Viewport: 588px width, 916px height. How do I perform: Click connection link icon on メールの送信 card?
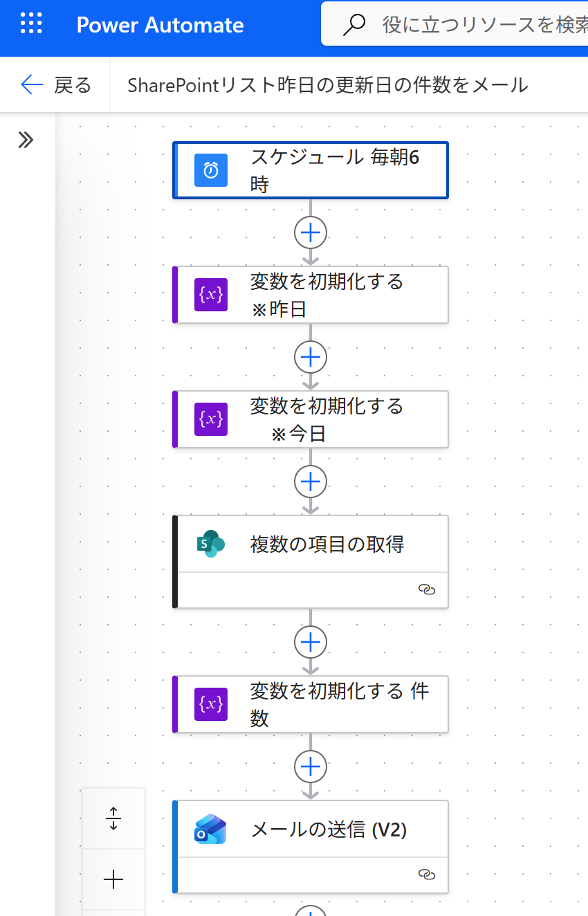[x=427, y=874]
